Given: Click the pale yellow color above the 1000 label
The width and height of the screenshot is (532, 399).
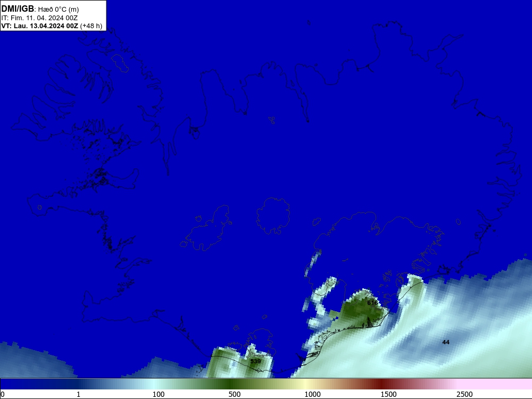Looking at the screenshot, I should point(307,384).
